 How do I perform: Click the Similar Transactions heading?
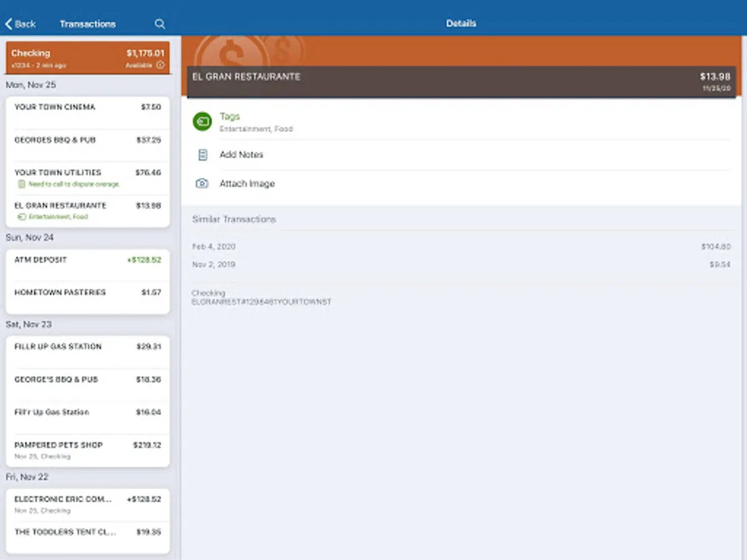(x=234, y=219)
